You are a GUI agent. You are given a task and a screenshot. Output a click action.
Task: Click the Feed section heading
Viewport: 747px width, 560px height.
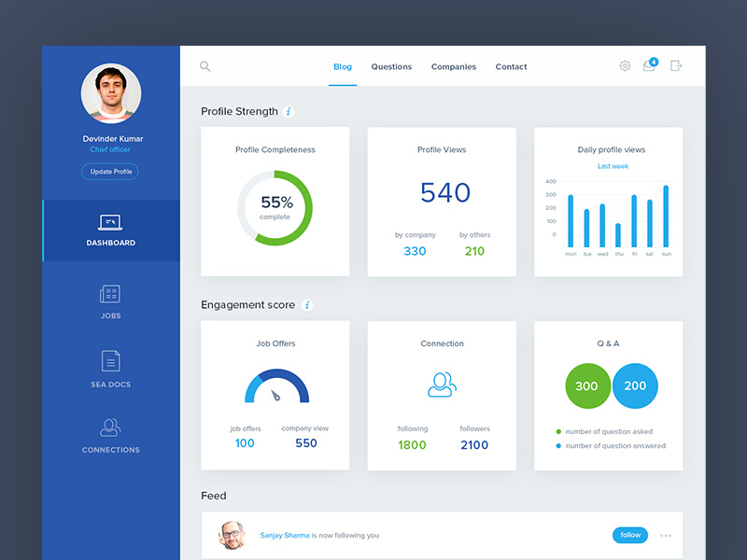pyautogui.click(x=214, y=496)
